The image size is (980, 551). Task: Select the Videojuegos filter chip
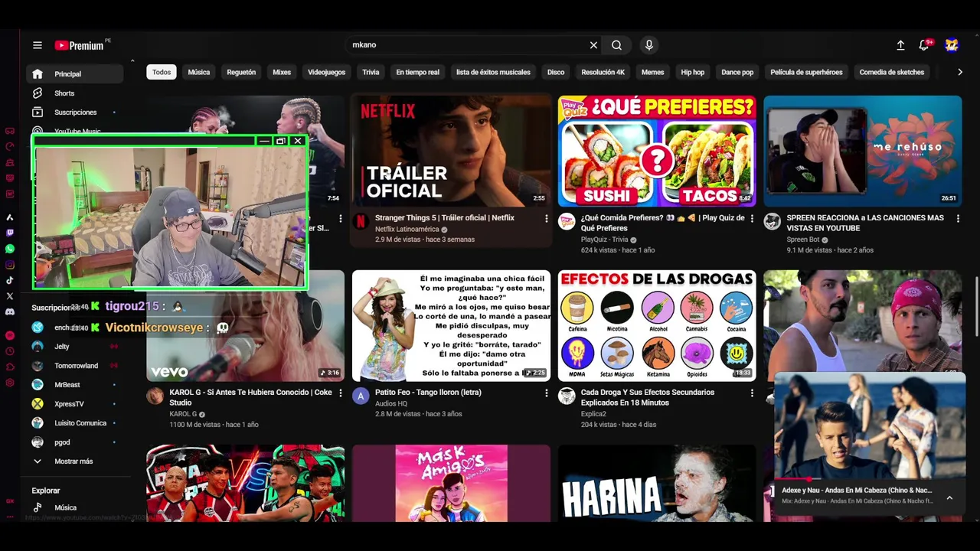(x=327, y=72)
